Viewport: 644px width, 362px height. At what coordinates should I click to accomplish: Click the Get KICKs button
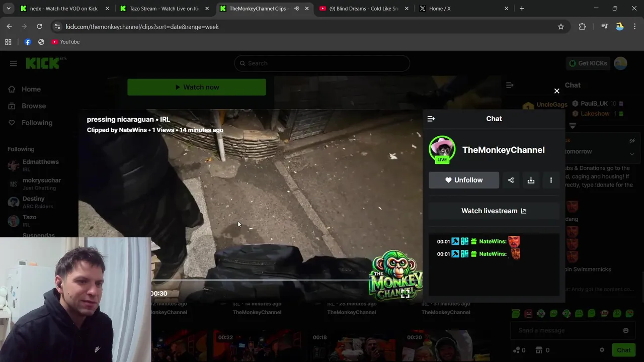click(588, 63)
